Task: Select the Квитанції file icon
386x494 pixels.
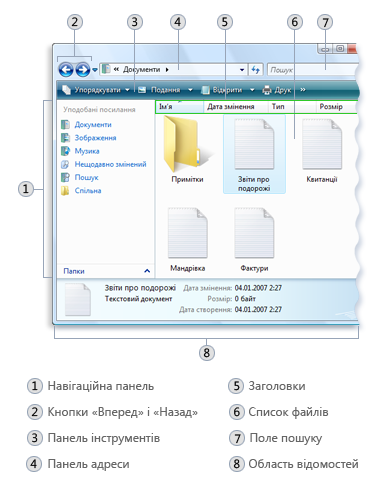Action: (322, 144)
